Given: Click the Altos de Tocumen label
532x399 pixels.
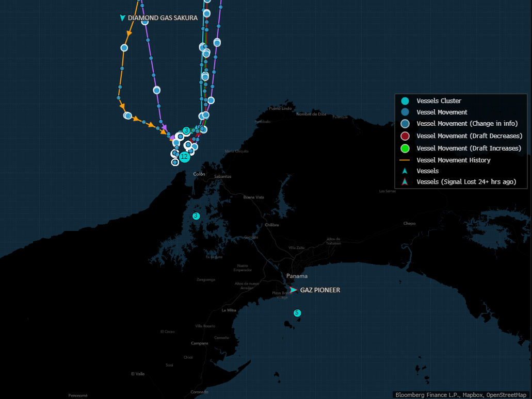Looking at the screenshot, I should pos(333,241).
